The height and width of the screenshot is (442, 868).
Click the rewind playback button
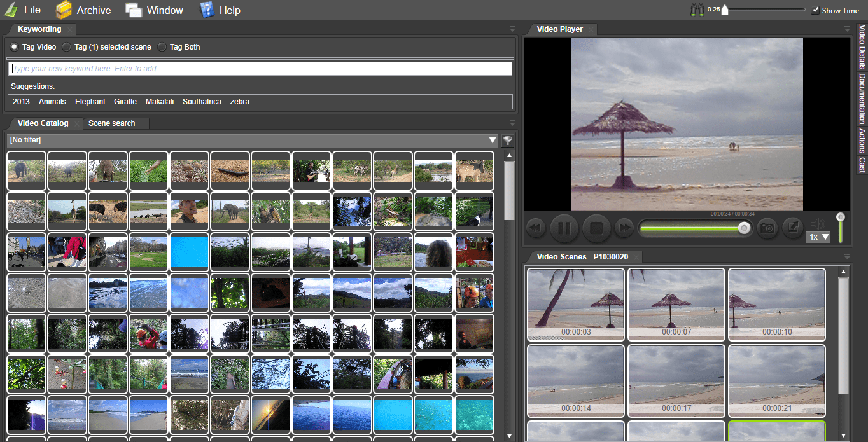click(535, 228)
